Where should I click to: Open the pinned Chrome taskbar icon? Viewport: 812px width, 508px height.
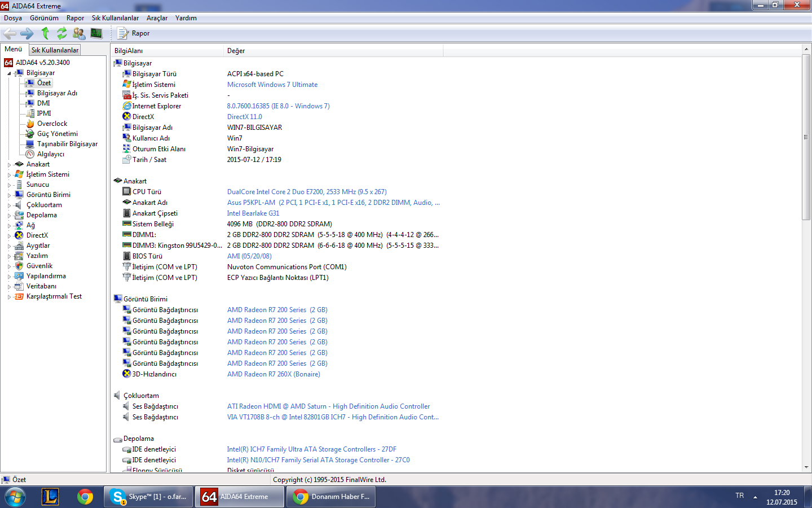coord(85,497)
